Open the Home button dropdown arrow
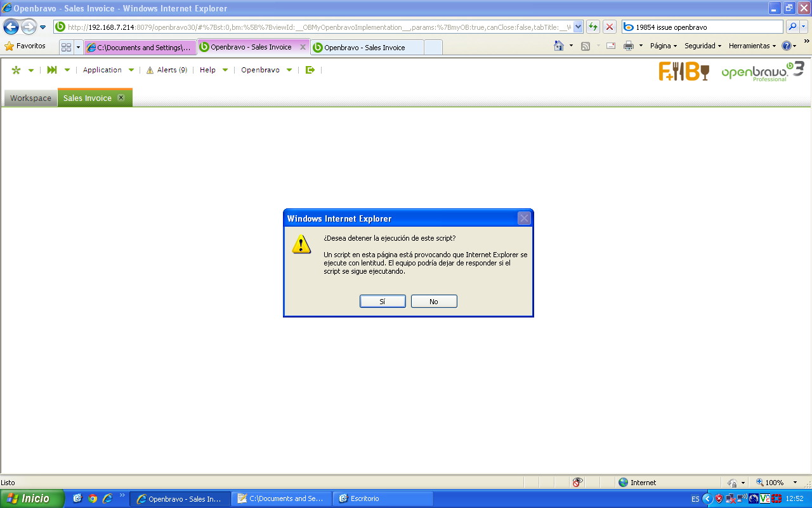Image resolution: width=812 pixels, height=508 pixels. click(x=571, y=46)
